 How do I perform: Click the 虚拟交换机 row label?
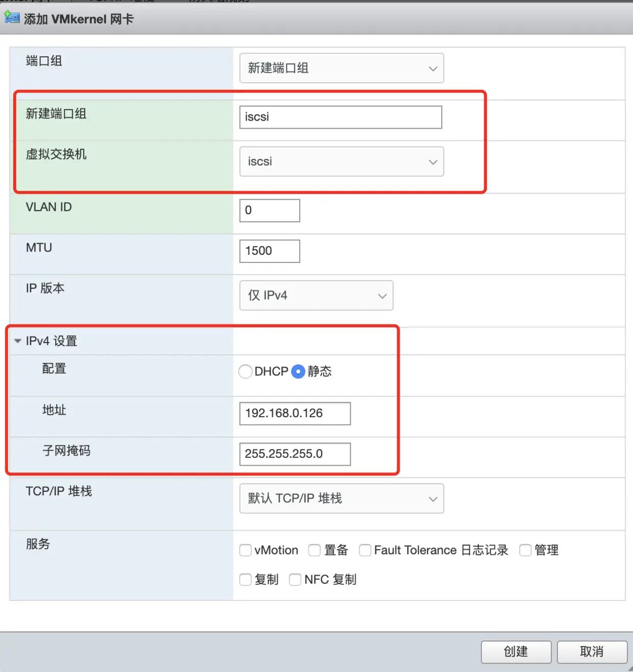pos(56,154)
